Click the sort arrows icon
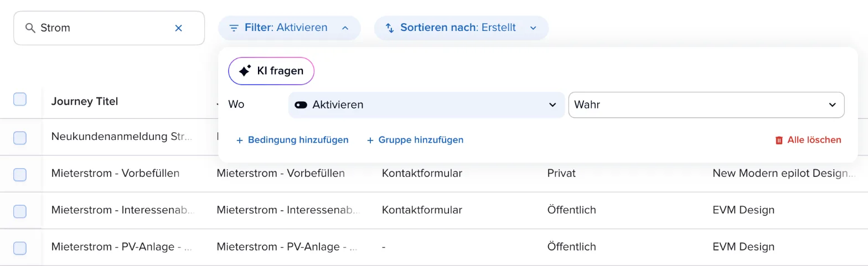Screen dimensions: 868x266 pos(390,28)
